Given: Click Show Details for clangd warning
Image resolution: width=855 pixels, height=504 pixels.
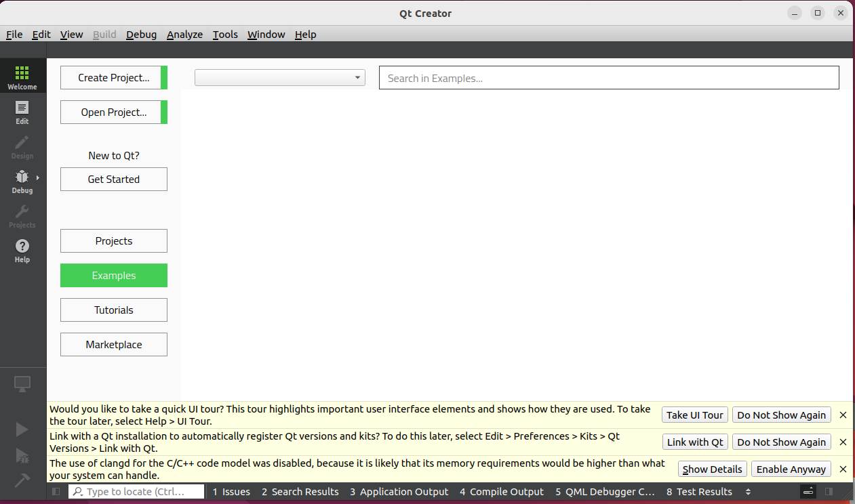Looking at the screenshot, I should 713,469.
